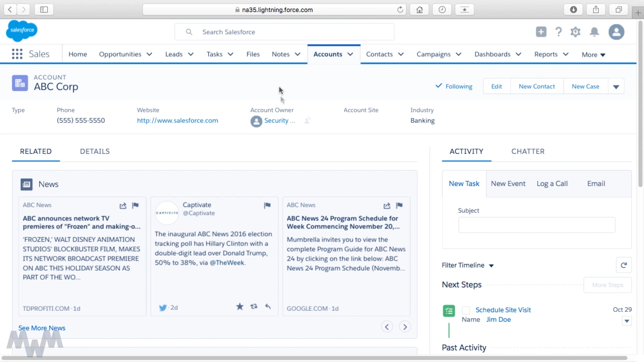Mark Schedule Site Visit task complete

[466, 310]
